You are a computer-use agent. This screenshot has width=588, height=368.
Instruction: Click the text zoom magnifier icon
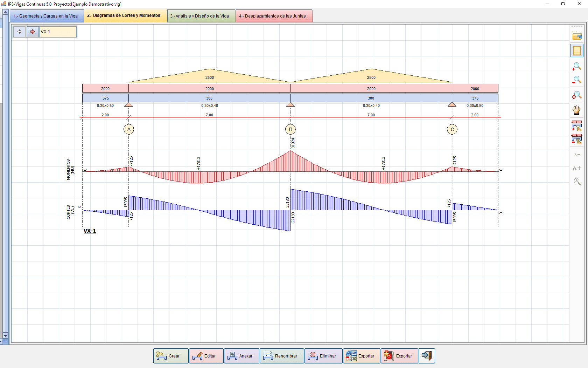pyautogui.click(x=577, y=181)
